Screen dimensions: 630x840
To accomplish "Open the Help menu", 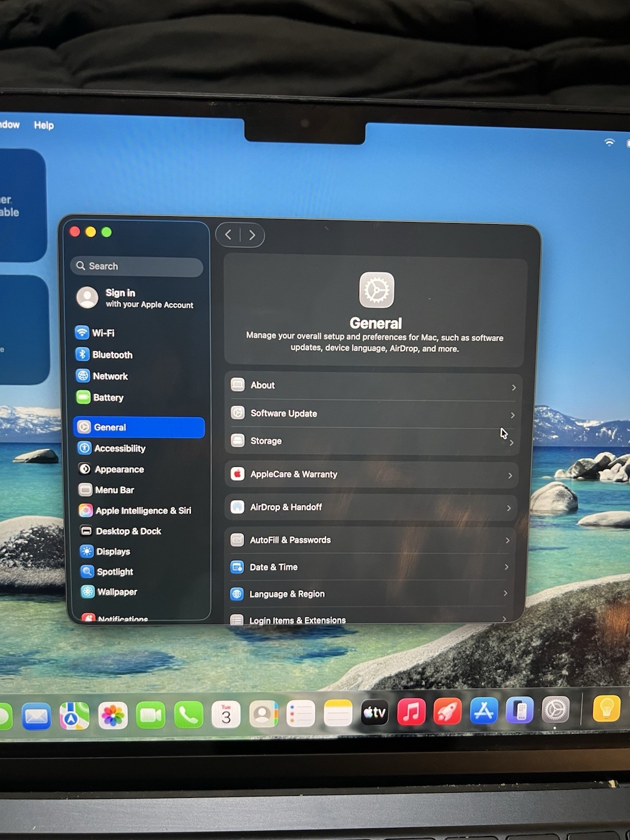I will coord(44,125).
